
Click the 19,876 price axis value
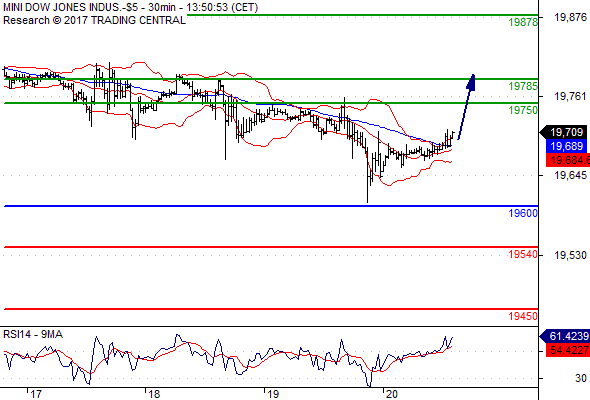pos(570,17)
